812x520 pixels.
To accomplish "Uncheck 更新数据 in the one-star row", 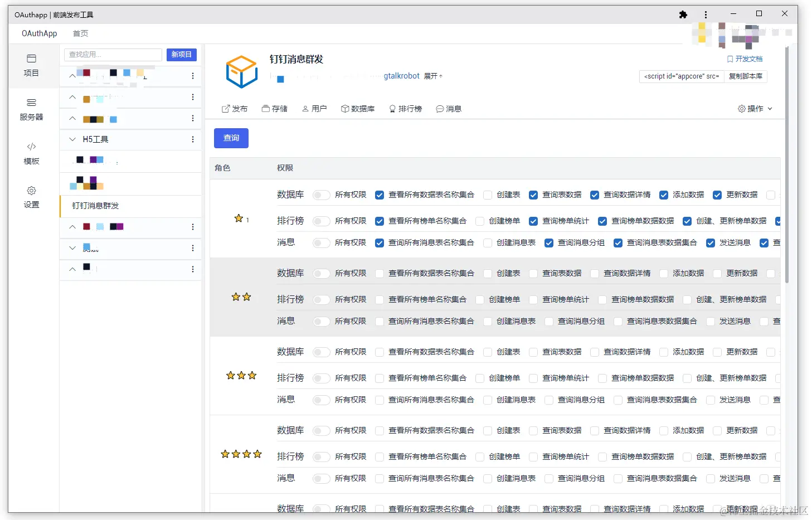I will point(717,195).
